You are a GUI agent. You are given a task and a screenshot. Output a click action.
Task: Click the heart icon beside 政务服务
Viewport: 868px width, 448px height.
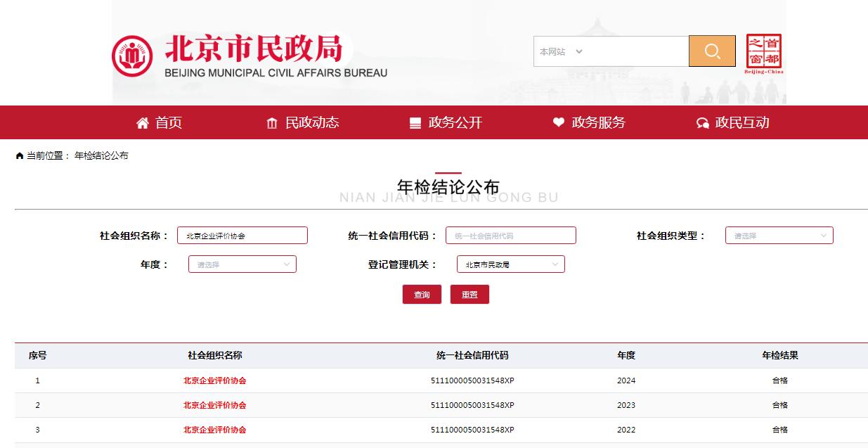pos(559,122)
